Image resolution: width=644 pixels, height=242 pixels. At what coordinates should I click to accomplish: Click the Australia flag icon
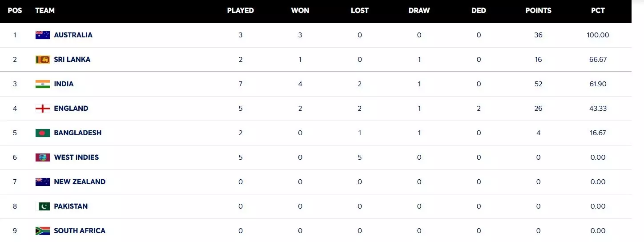43,35
